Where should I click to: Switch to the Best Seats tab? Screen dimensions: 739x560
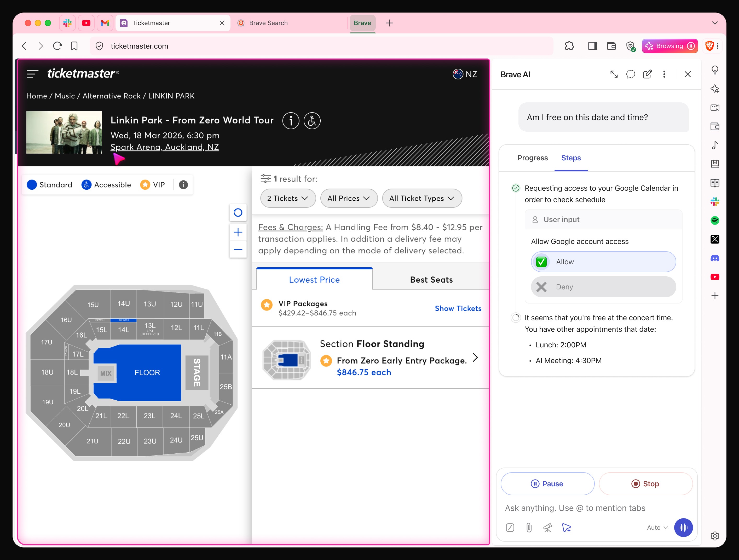(431, 279)
